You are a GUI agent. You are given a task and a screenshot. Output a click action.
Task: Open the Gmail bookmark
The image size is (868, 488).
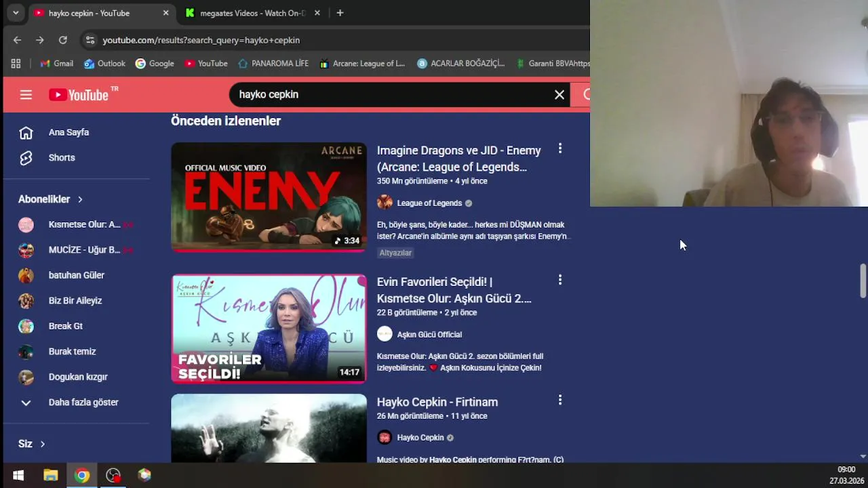pos(56,64)
